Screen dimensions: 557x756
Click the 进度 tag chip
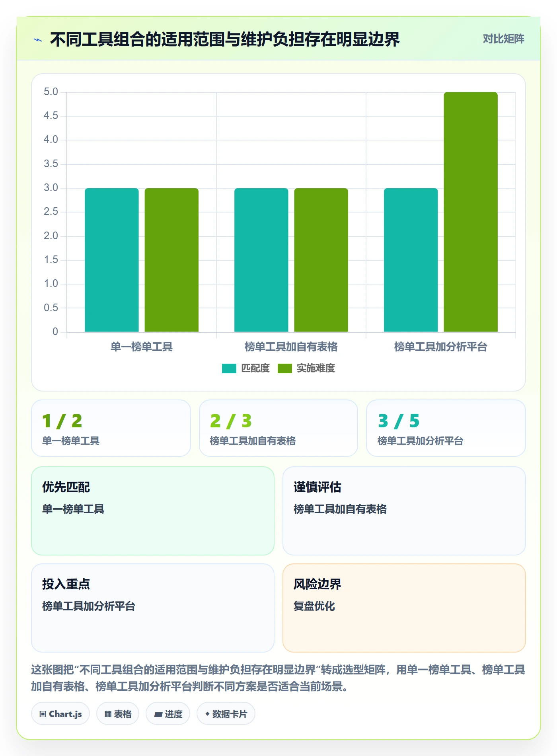pos(168,714)
